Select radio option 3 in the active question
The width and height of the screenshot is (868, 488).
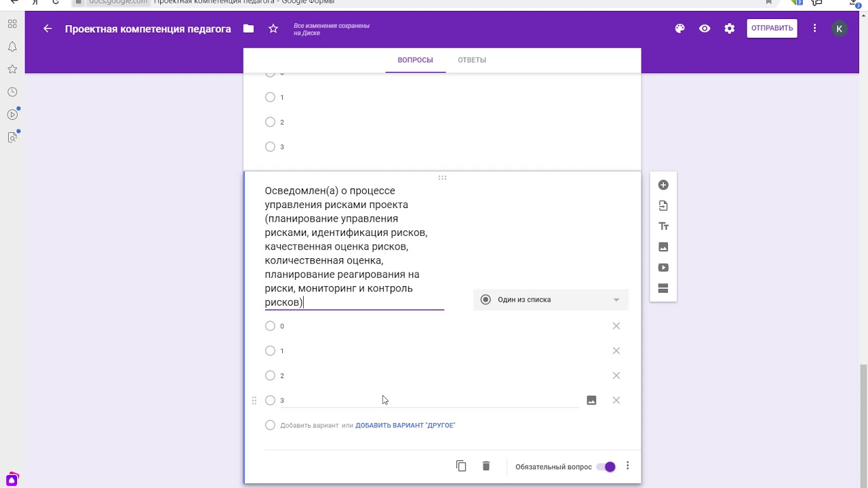270,401
